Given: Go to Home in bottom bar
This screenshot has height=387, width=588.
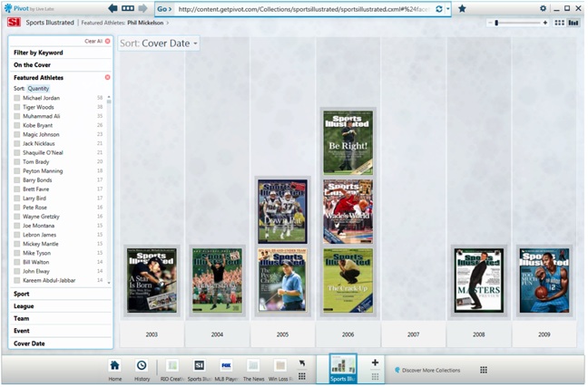Looking at the screenshot, I should [114, 370].
